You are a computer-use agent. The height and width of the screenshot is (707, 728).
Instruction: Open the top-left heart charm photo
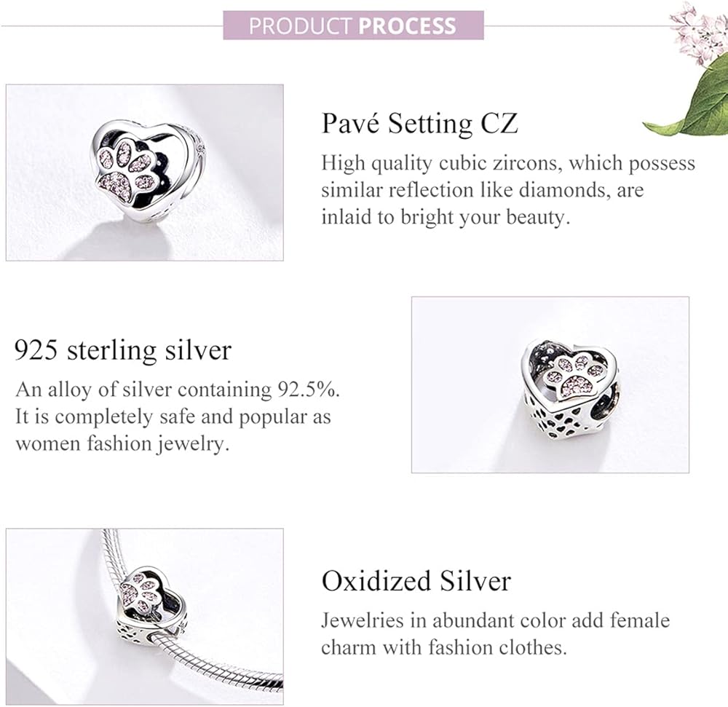[x=144, y=172]
